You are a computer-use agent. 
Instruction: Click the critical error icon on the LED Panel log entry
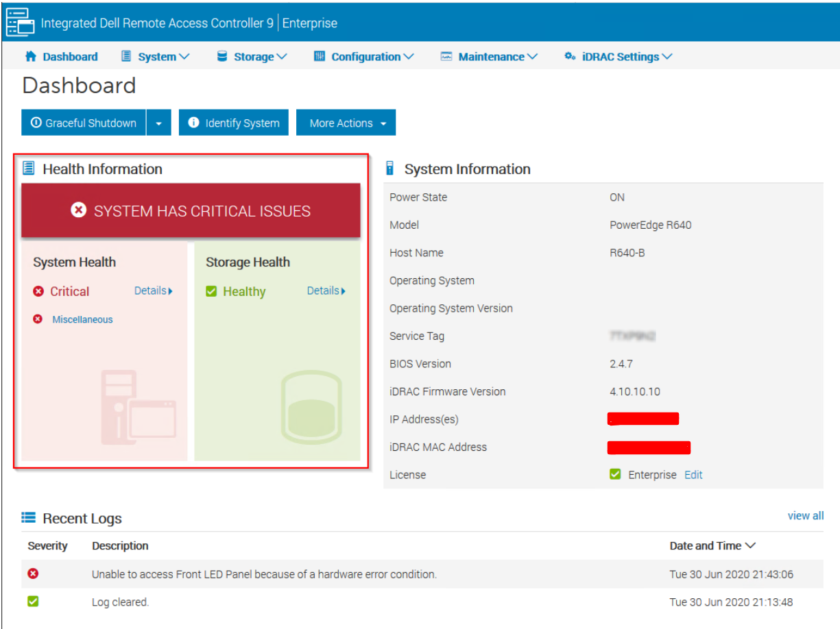[x=33, y=574]
